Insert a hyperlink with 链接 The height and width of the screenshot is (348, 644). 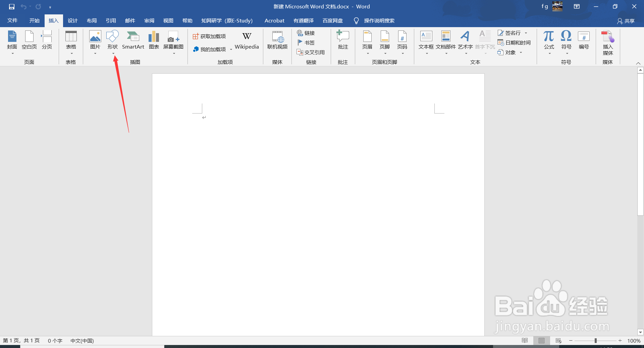point(306,33)
